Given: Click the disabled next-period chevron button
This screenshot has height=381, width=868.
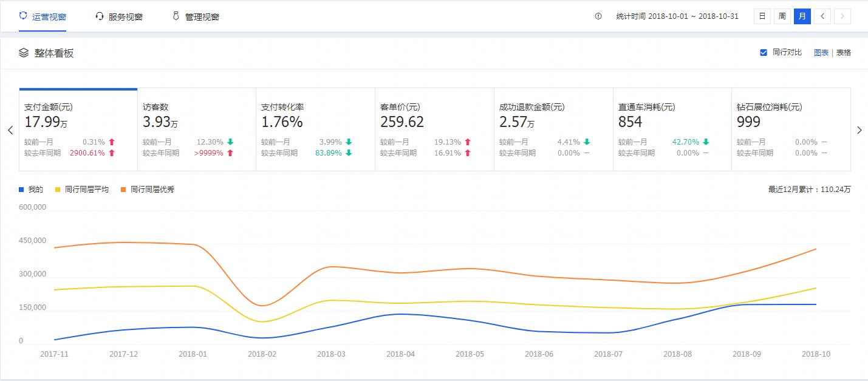Looking at the screenshot, I should coord(842,16).
